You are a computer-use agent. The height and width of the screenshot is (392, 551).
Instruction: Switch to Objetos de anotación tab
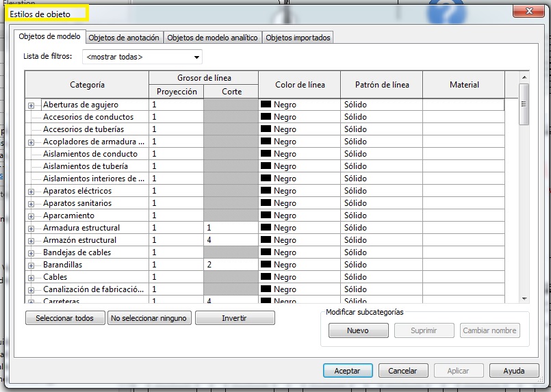pos(124,38)
